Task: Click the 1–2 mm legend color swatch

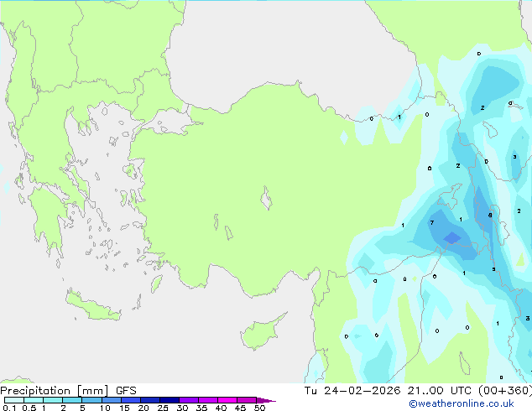Action: pyautogui.click(x=53, y=400)
